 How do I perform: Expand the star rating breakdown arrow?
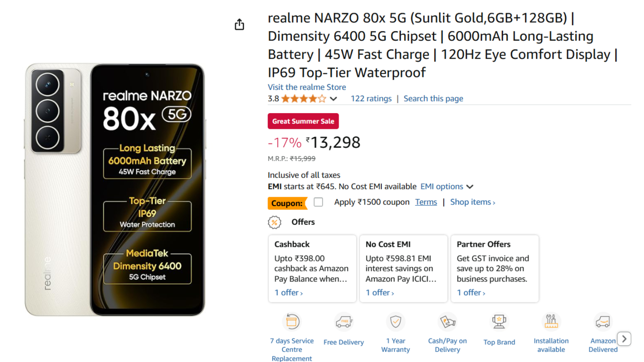(x=333, y=99)
